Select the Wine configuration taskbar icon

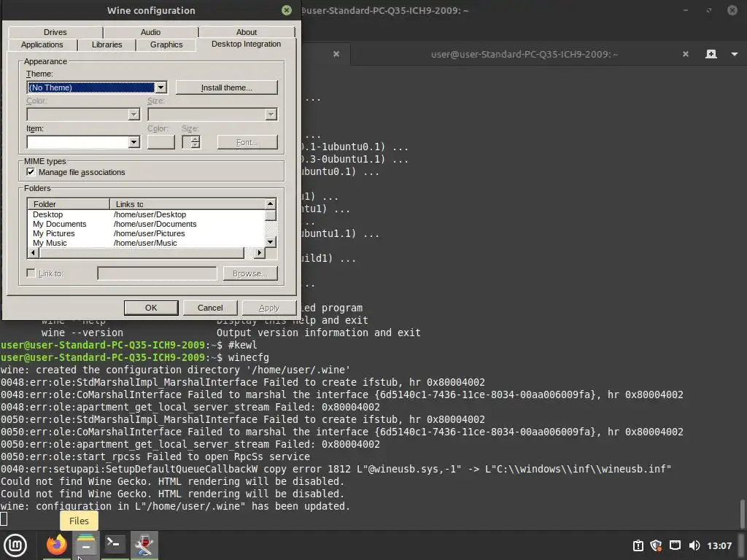[x=144, y=545]
